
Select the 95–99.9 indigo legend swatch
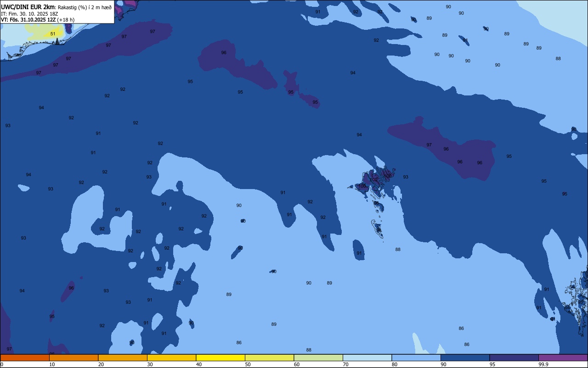click(514, 357)
